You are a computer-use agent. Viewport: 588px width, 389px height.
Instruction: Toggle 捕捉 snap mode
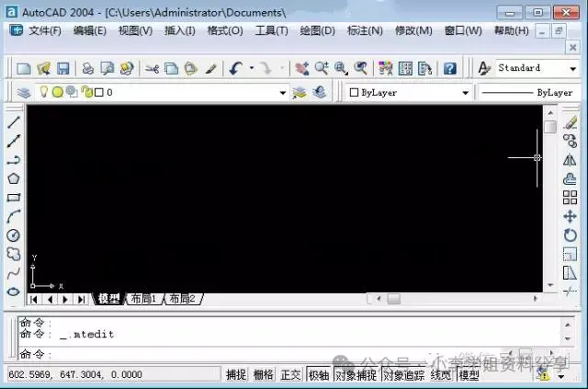tap(236, 374)
